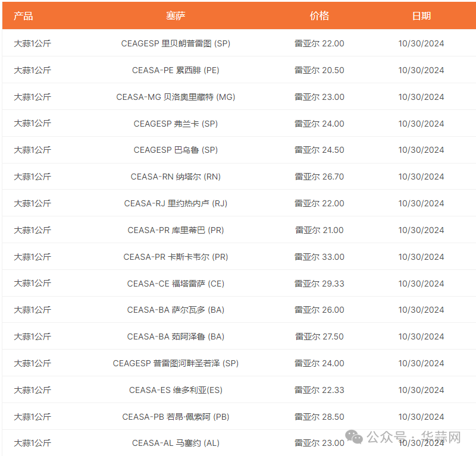Click price in 里约热内卢 row
Screen dimensions: 476x456
coord(320,203)
